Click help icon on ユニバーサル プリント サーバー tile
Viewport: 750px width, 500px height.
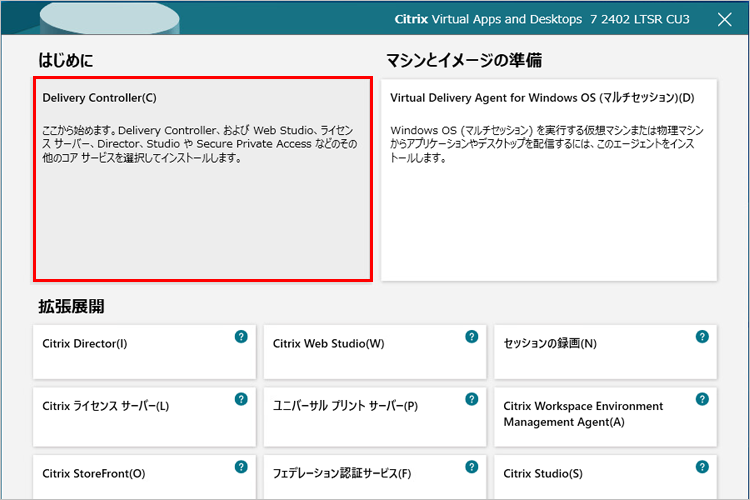pyautogui.click(x=472, y=399)
